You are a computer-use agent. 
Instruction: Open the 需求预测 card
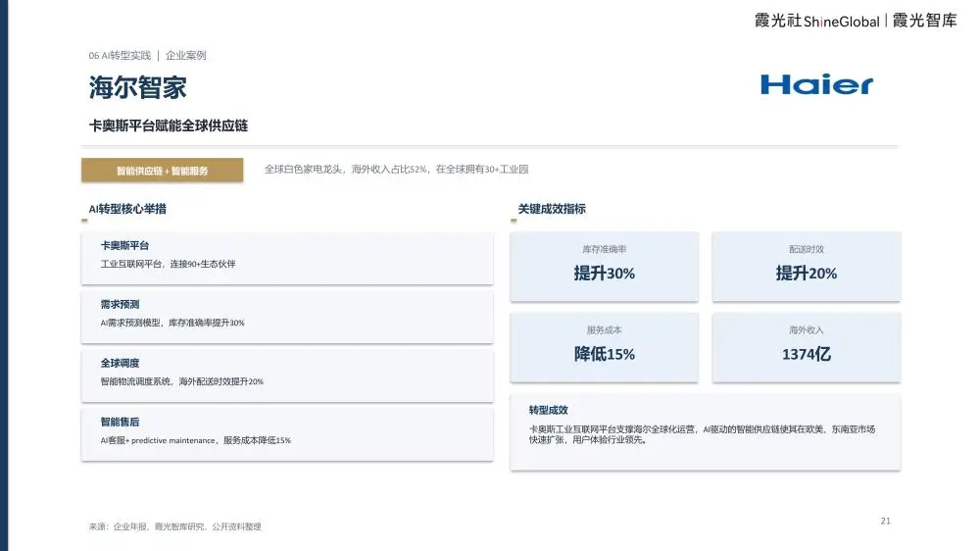287,317
